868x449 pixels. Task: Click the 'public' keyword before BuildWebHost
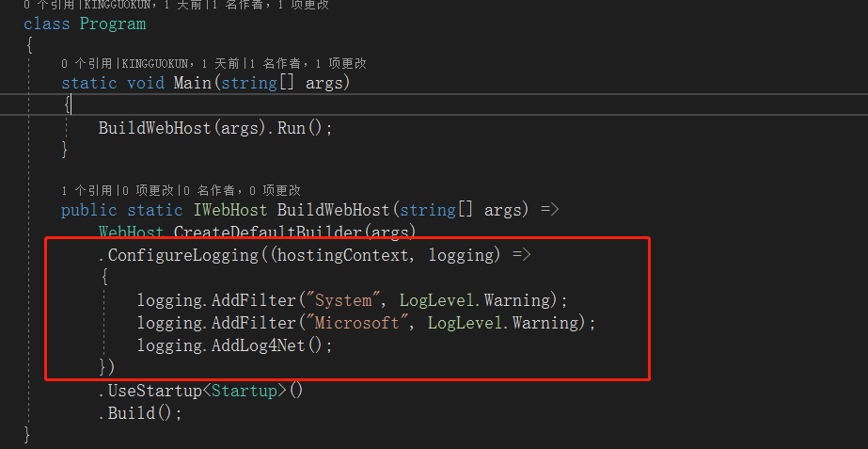coord(89,210)
